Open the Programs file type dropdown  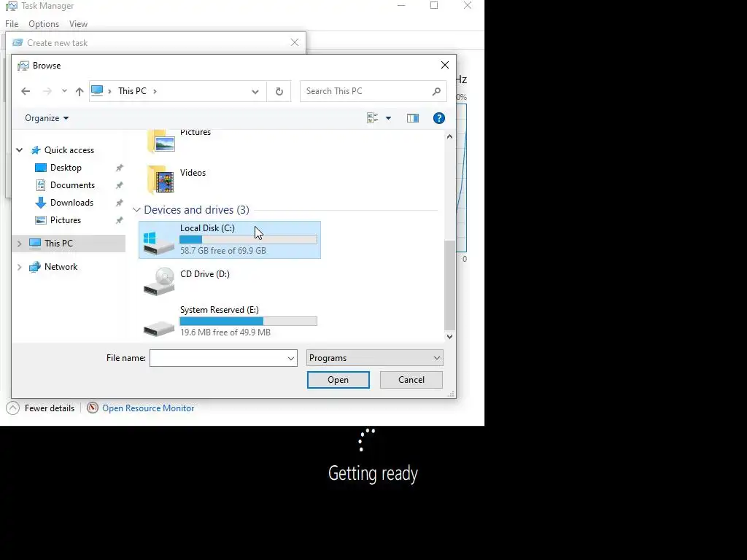pos(374,358)
